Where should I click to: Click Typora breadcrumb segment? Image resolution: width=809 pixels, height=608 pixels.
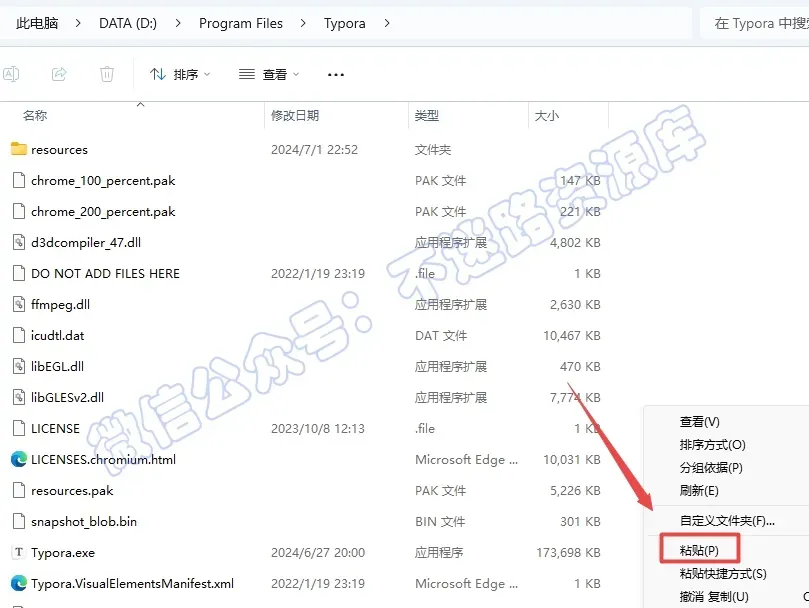pos(345,23)
